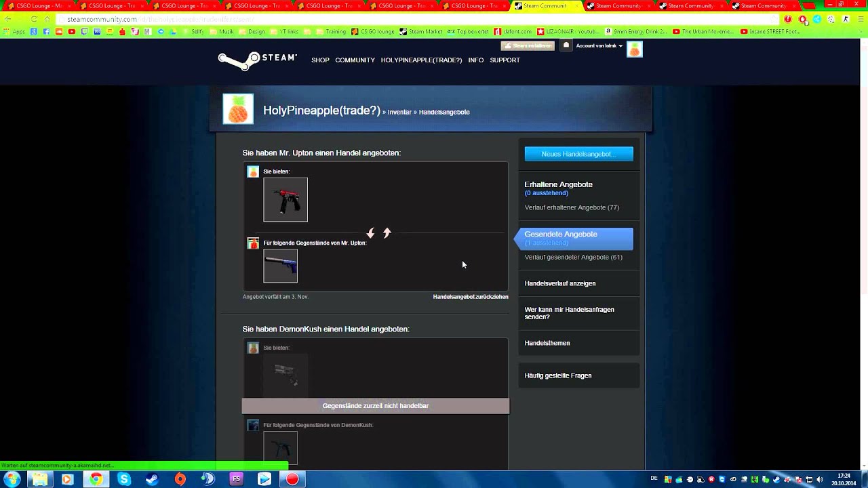868x488 pixels.
Task: Click the Steam logo in the header
Action: click(x=257, y=60)
